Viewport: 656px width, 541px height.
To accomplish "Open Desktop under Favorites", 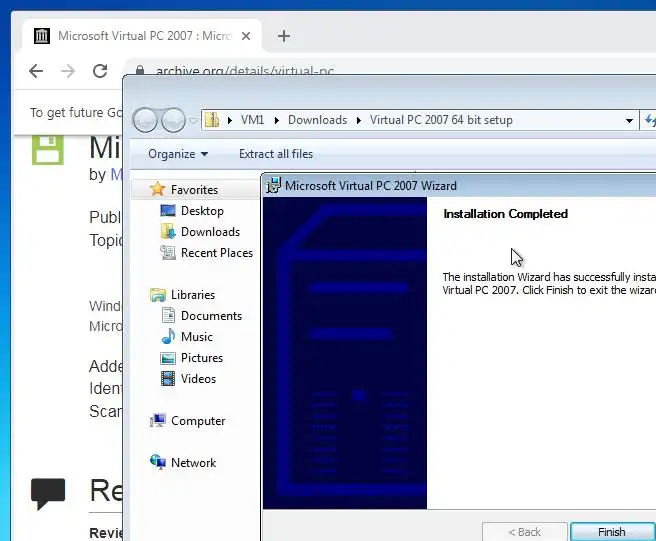I will click(x=202, y=211).
